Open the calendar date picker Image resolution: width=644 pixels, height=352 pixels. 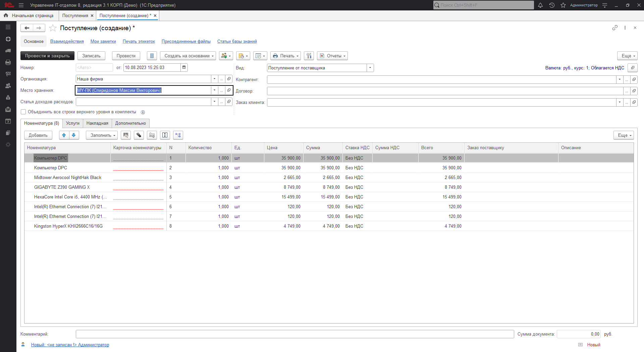click(x=184, y=68)
